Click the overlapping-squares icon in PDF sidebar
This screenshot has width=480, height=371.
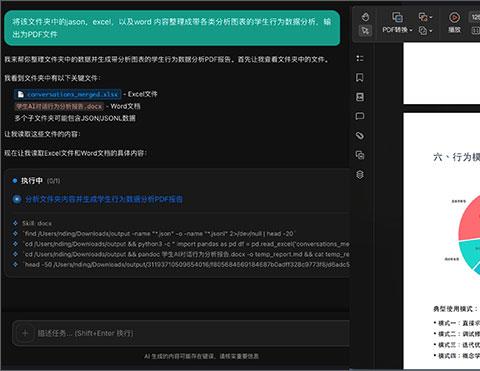360,155
